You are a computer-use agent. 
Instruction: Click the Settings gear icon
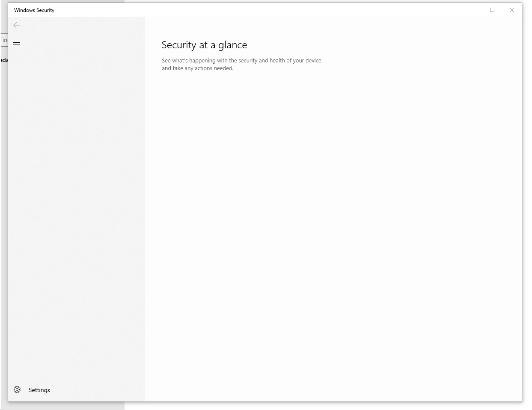tap(17, 389)
